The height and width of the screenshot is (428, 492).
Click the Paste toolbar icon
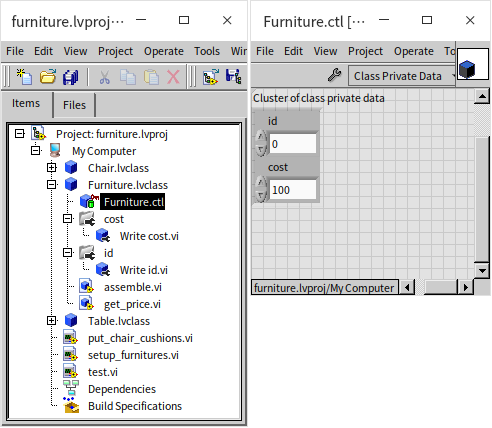tap(151, 77)
